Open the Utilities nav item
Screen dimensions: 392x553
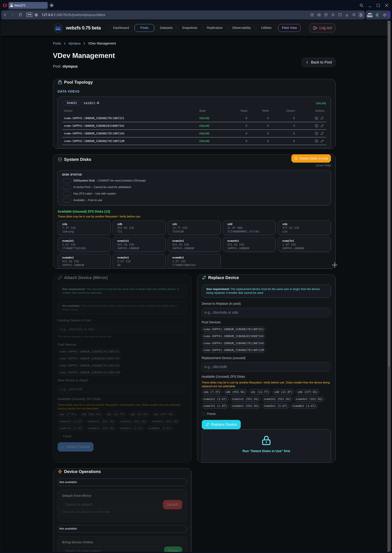point(266,28)
